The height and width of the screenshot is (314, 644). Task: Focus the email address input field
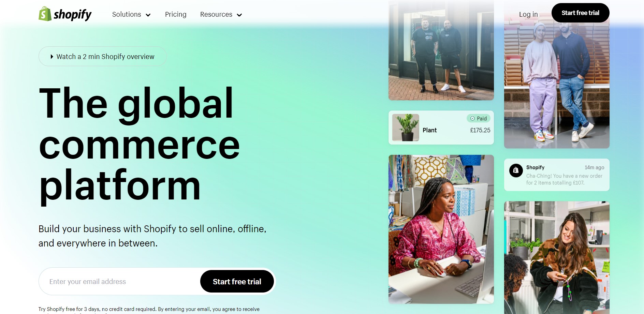tap(119, 282)
